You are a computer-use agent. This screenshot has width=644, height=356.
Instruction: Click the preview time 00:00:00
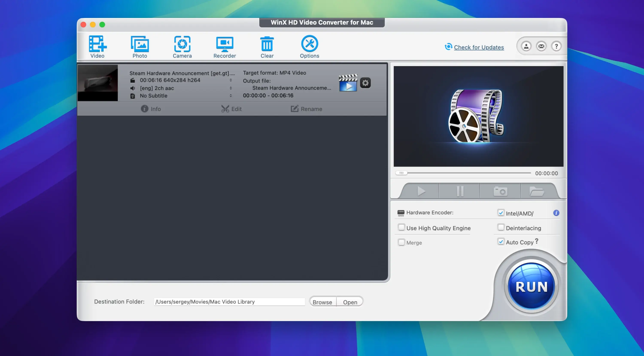coord(546,173)
